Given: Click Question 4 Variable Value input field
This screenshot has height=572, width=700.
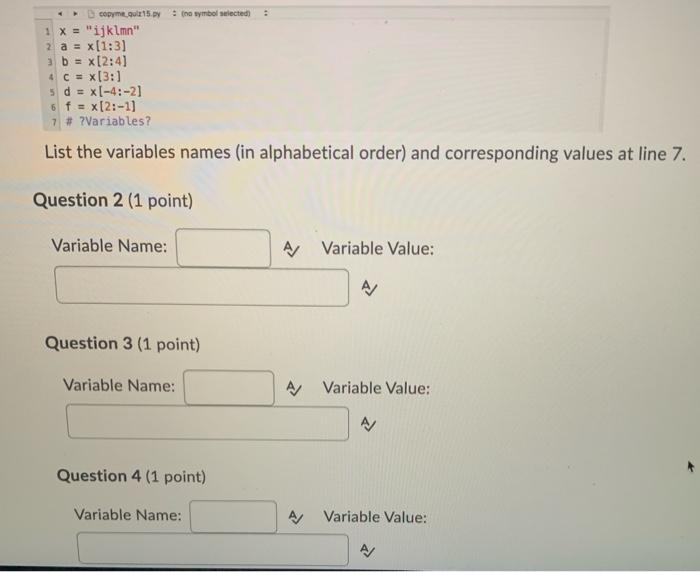Looking at the screenshot, I should 213,549.
